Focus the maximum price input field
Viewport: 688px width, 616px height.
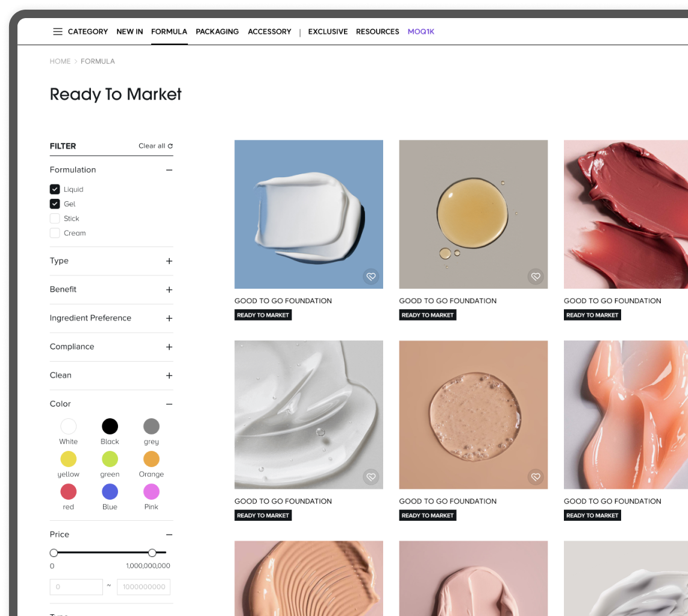coord(143,587)
